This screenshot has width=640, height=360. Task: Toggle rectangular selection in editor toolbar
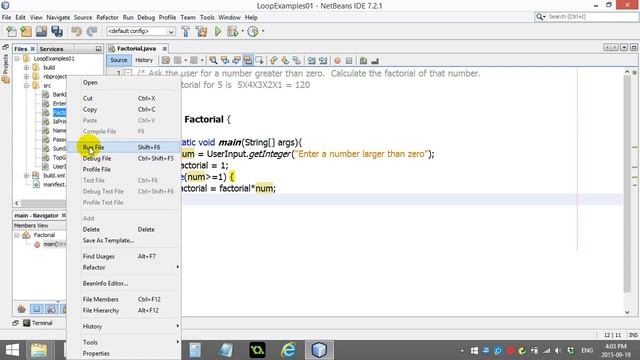(x=259, y=60)
